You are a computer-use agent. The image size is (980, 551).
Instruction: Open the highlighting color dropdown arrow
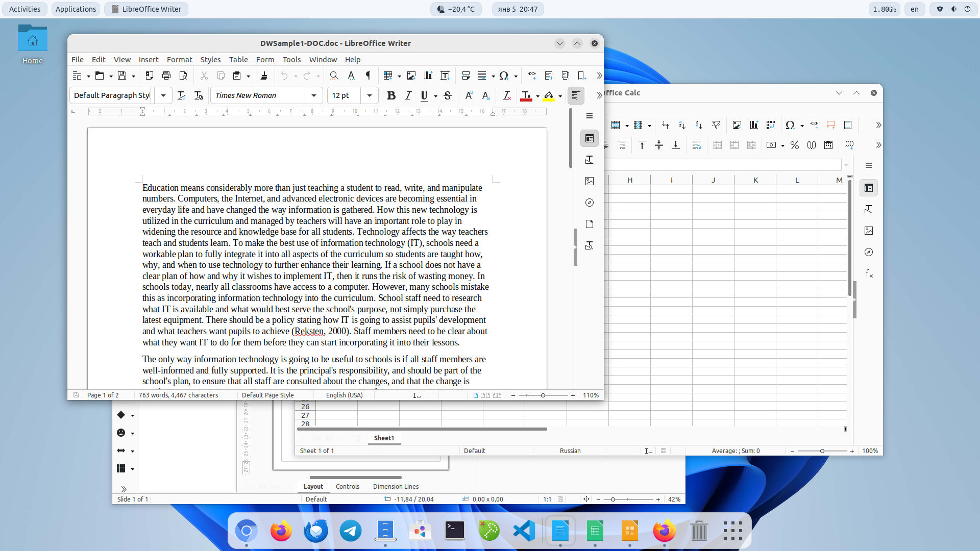[x=560, y=96]
